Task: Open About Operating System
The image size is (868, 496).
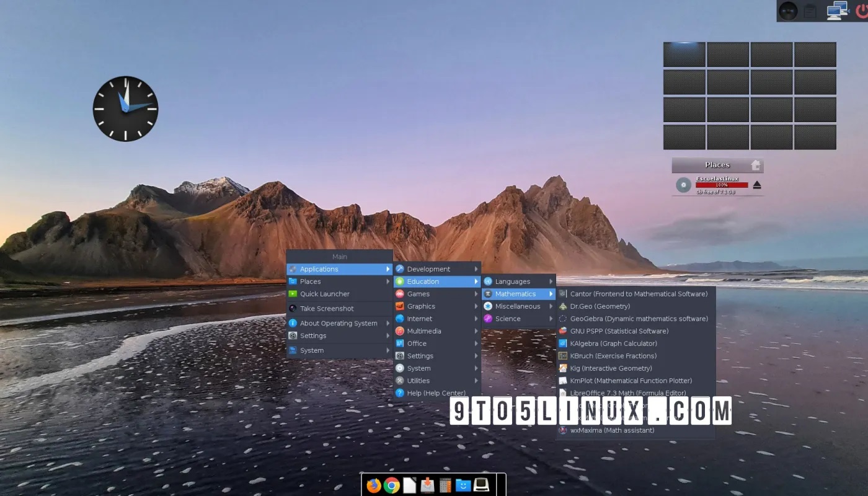Action: point(339,323)
